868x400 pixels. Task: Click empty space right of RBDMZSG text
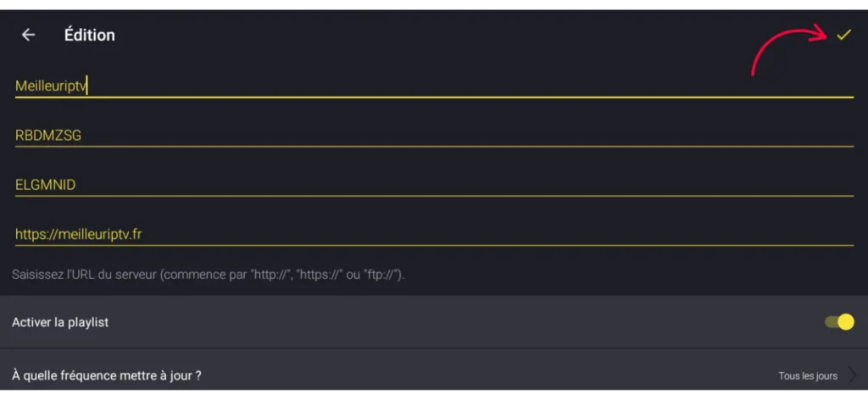tap(466, 135)
